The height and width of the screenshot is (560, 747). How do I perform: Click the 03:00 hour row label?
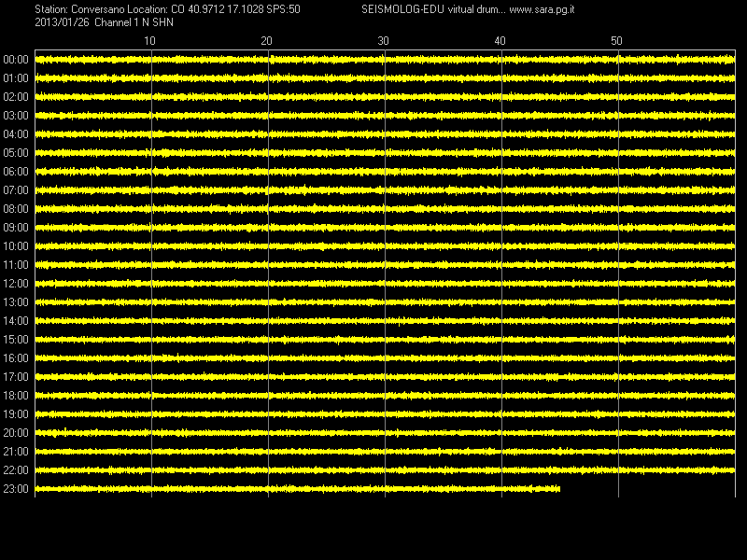(x=16, y=116)
